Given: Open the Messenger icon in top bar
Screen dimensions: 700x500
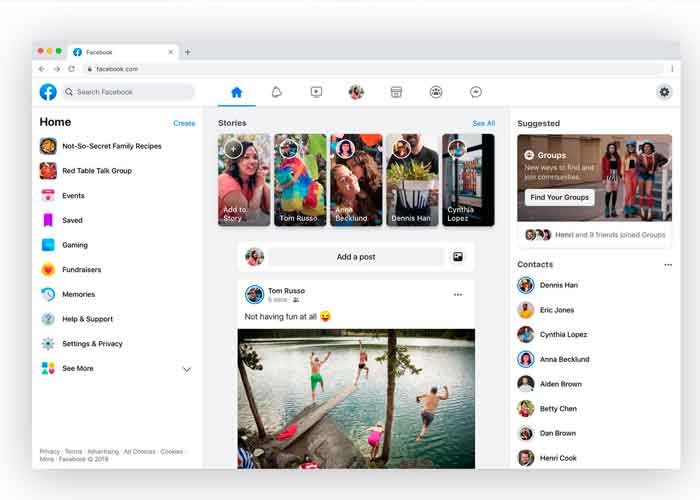Looking at the screenshot, I should [x=476, y=92].
